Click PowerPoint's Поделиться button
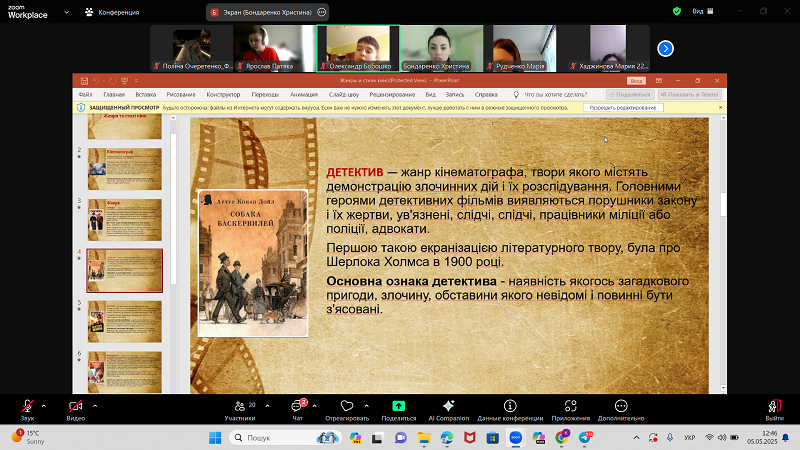Image resolution: width=800 pixels, height=450 pixels. (630, 94)
